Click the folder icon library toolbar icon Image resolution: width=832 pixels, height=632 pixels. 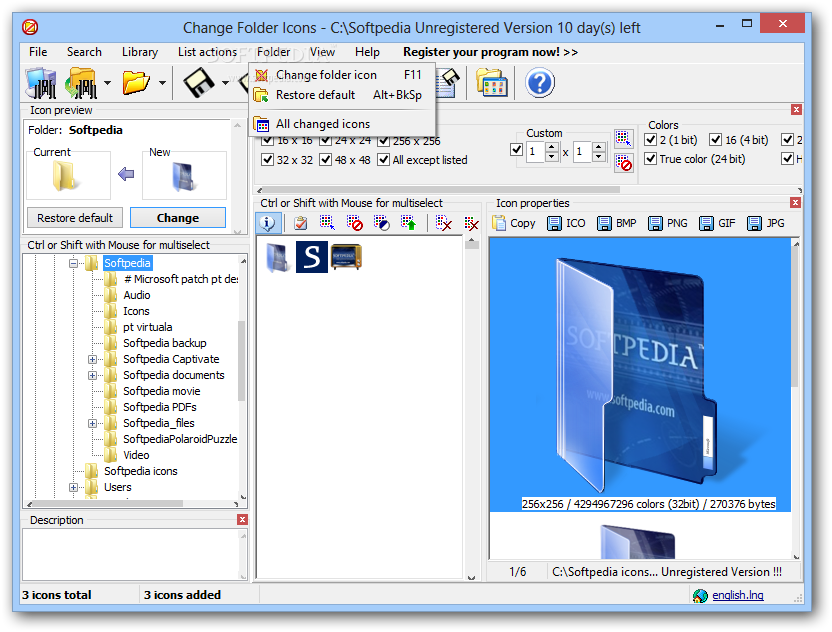[492, 83]
